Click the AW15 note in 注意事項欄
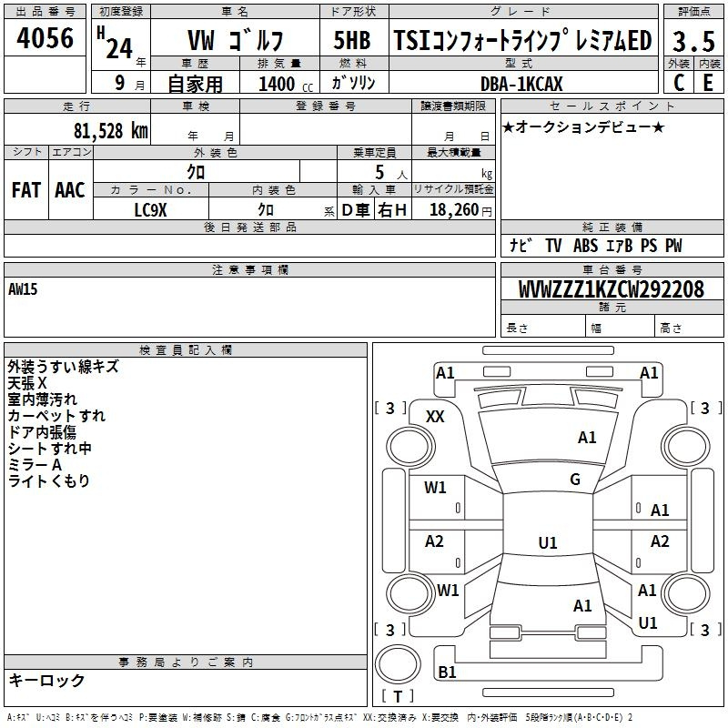Screen dimensions: 728x728 coord(23,288)
